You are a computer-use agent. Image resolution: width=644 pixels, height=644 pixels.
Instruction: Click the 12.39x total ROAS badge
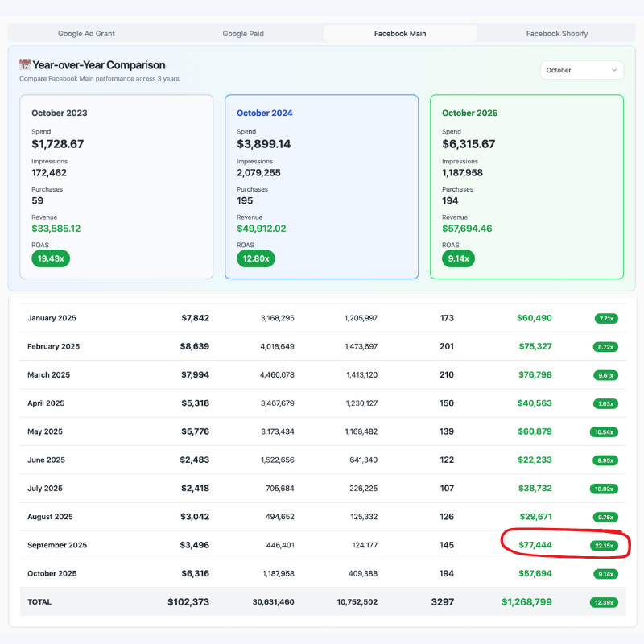coord(605,602)
